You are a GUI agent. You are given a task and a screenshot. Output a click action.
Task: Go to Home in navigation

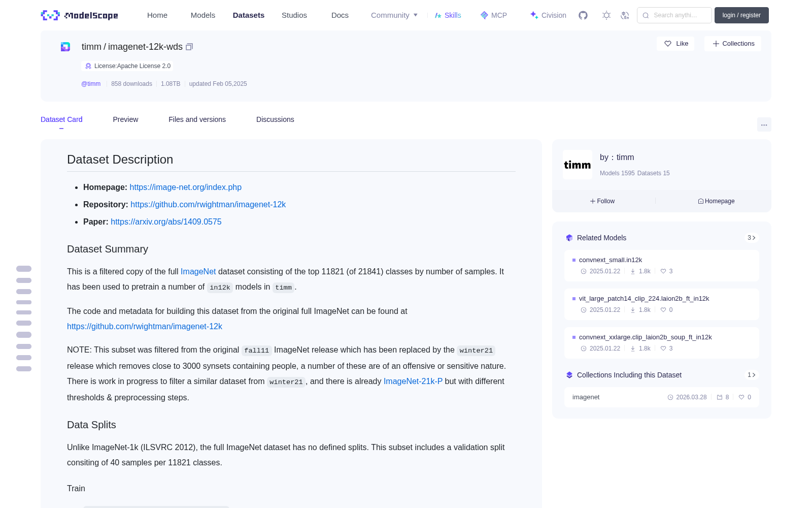(157, 15)
